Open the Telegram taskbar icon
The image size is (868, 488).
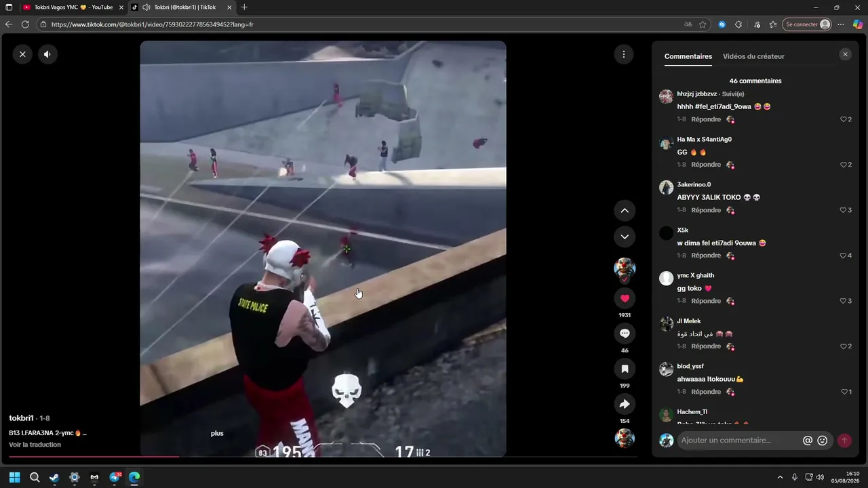pos(115,477)
